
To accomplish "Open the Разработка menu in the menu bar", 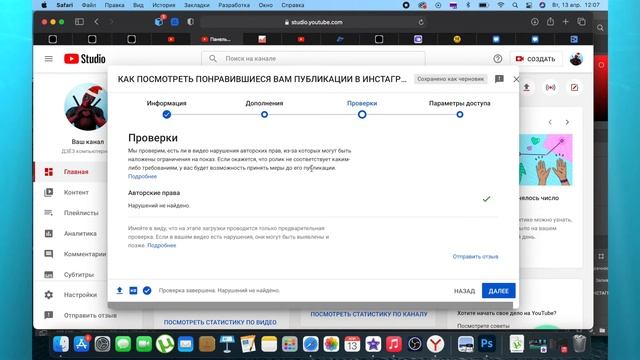I will point(234,5).
